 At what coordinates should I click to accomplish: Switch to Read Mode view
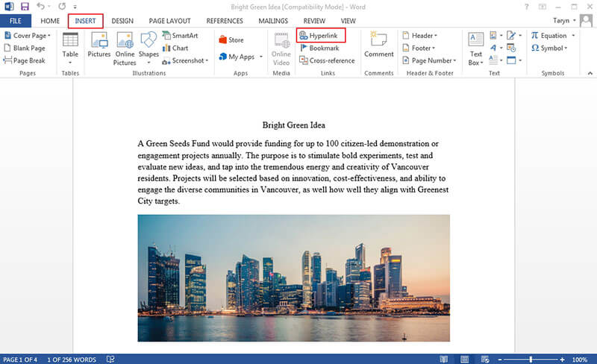click(x=443, y=359)
